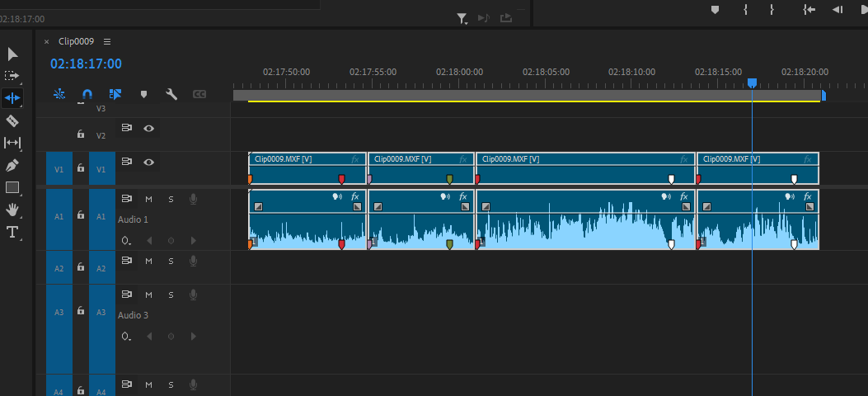Click V1 track targeting button
Image resolution: width=868 pixels, height=396 pixels.
click(102, 168)
